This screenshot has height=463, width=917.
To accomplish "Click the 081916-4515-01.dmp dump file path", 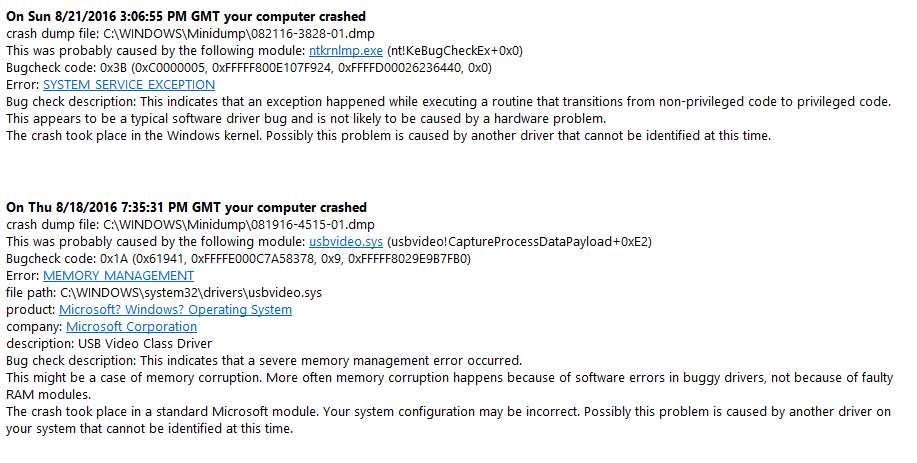I will [x=239, y=225].
